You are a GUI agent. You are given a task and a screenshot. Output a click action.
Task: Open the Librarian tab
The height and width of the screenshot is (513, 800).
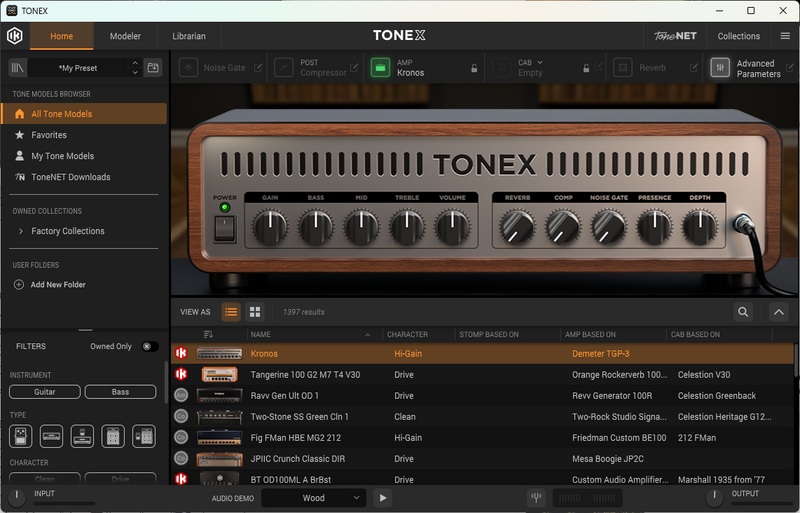[189, 36]
